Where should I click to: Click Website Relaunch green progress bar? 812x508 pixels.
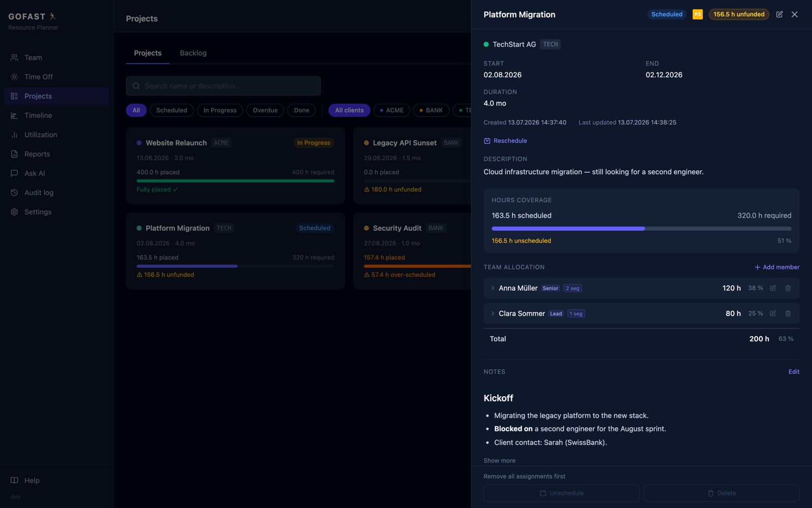(x=235, y=181)
